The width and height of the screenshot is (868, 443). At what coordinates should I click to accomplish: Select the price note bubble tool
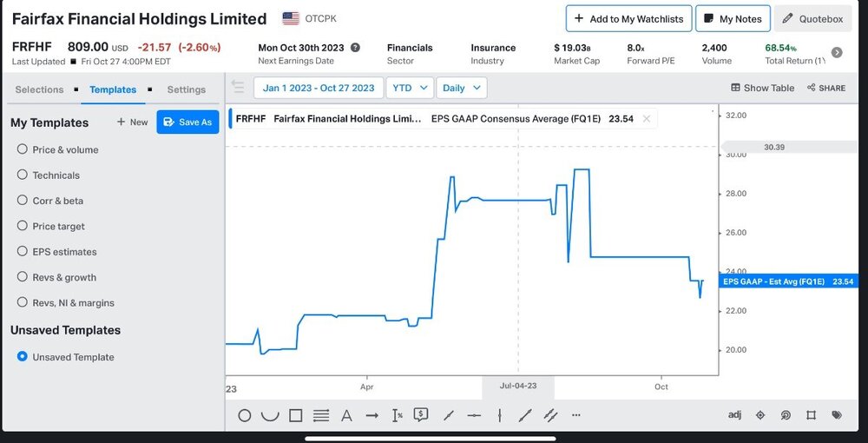421,414
